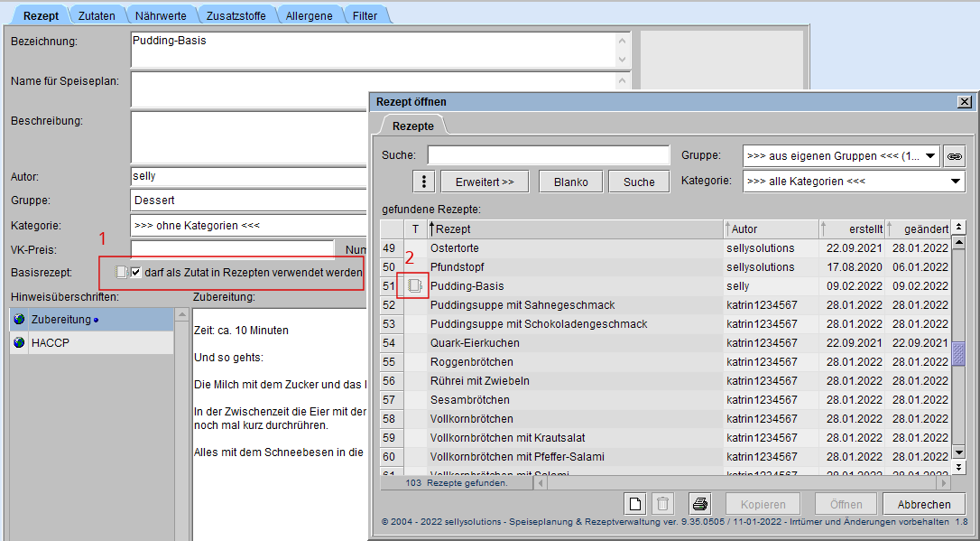
Task: Open the Allergene tab
Action: pos(309,15)
